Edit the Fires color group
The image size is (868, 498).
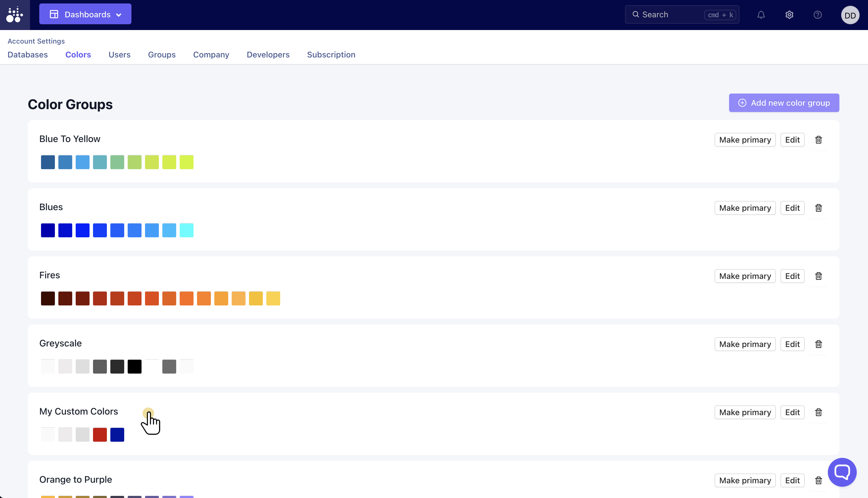tap(792, 276)
